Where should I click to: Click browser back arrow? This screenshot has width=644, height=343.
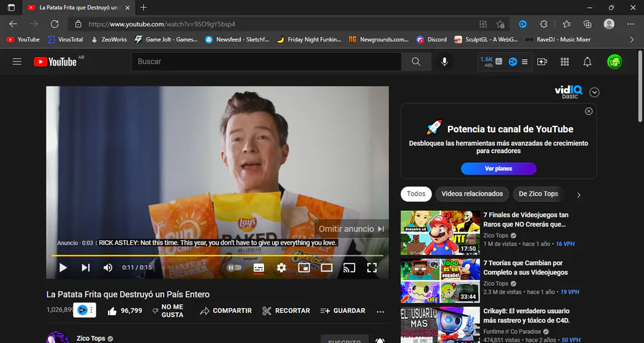pos(13,24)
